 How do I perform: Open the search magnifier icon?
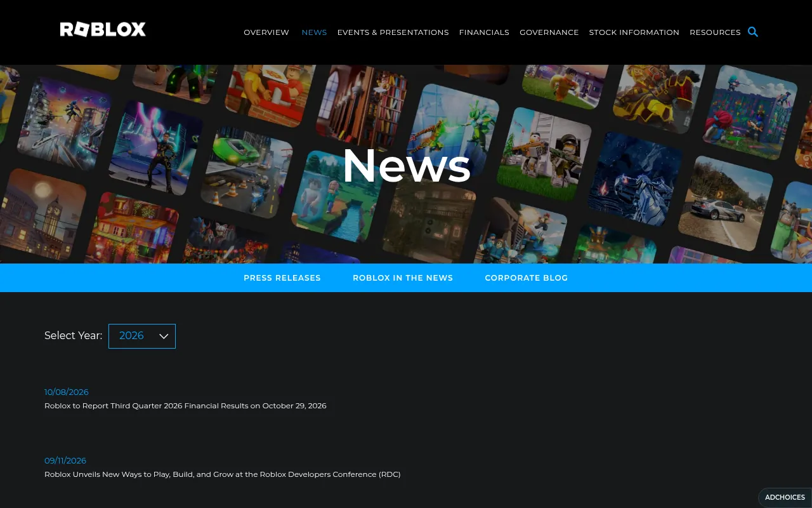pyautogui.click(x=753, y=32)
